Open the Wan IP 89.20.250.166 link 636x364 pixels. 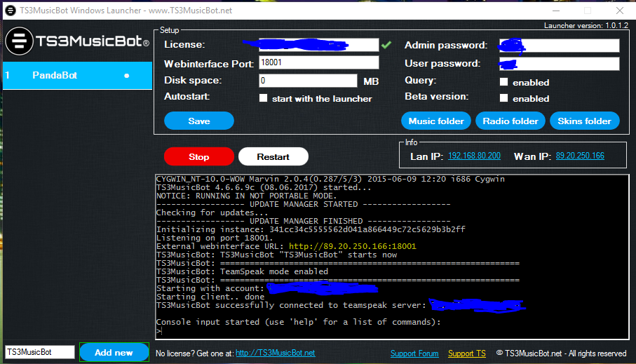580,156
